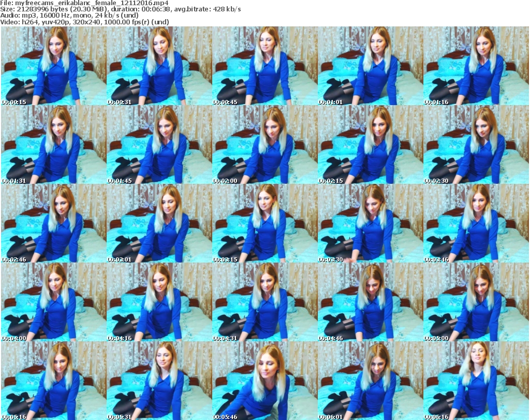Choose the frame at 00:01:45

click(x=159, y=144)
